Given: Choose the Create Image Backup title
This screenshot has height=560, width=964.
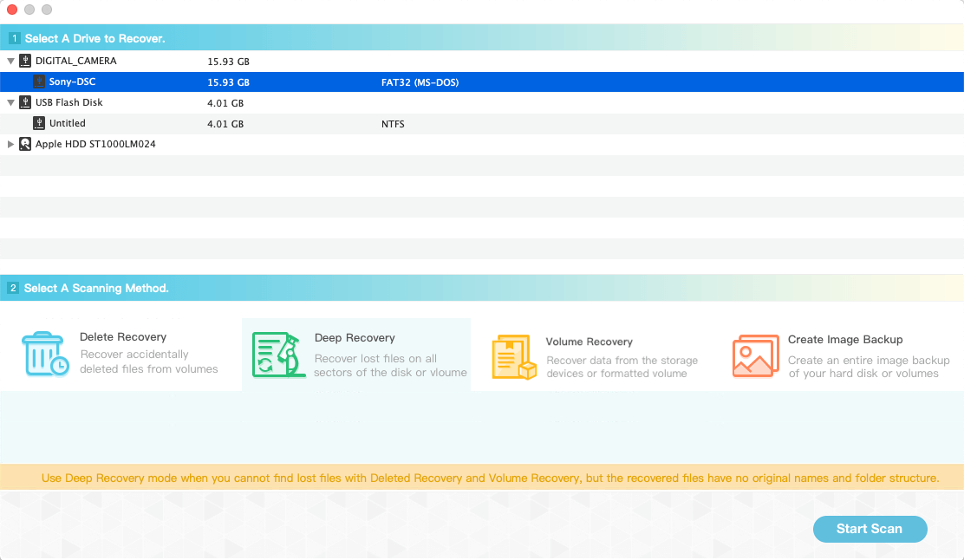Looking at the screenshot, I should [x=845, y=339].
